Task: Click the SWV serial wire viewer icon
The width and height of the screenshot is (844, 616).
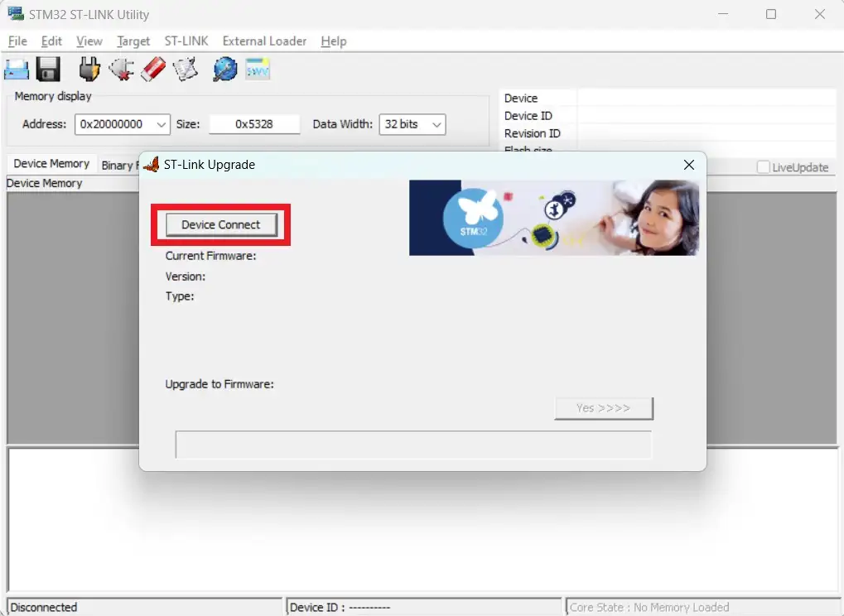Action: (258, 70)
